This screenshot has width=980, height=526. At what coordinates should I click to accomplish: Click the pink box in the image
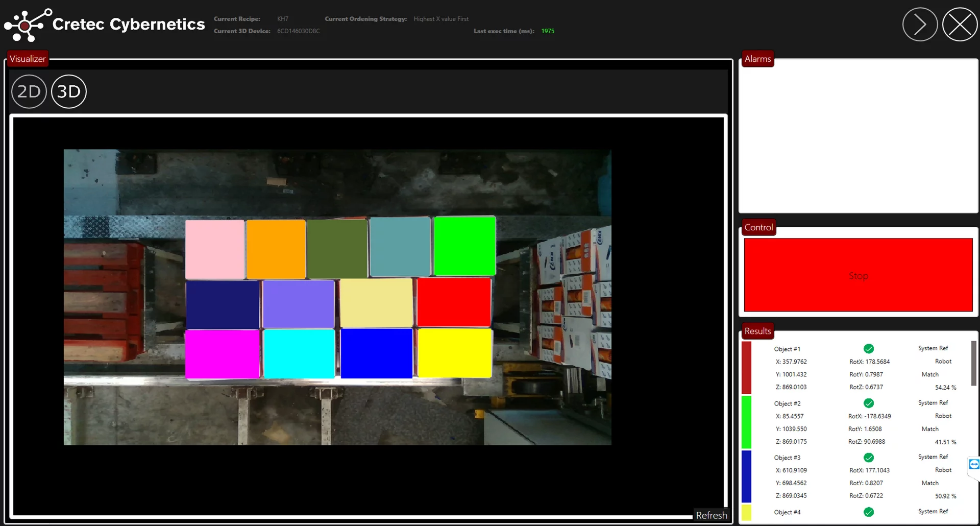[x=215, y=249]
